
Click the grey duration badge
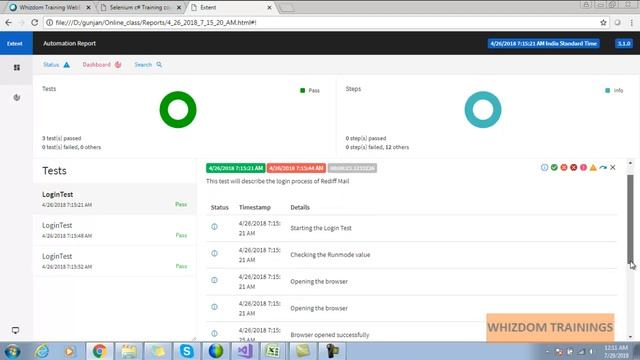352,168
